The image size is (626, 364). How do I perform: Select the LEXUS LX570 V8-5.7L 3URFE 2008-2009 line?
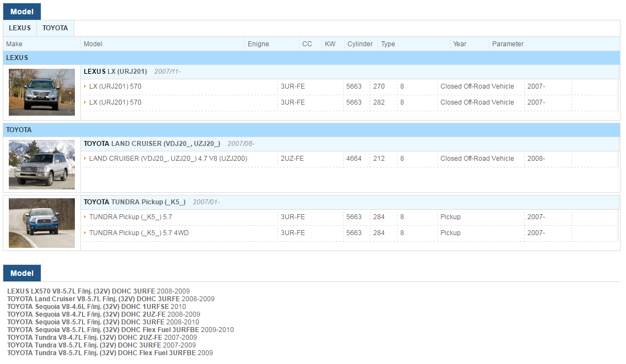99,291
